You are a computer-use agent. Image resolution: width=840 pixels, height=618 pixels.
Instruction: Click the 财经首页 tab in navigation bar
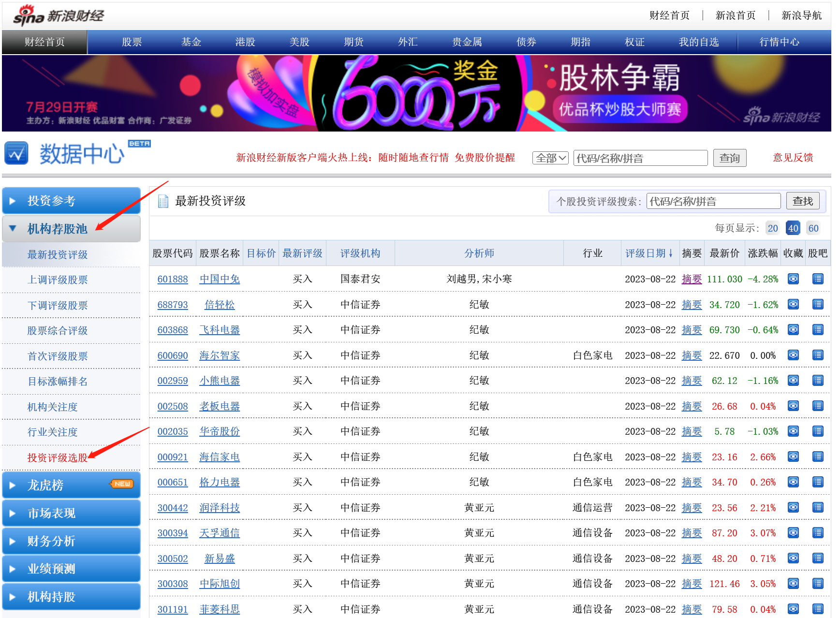tap(44, 42)
